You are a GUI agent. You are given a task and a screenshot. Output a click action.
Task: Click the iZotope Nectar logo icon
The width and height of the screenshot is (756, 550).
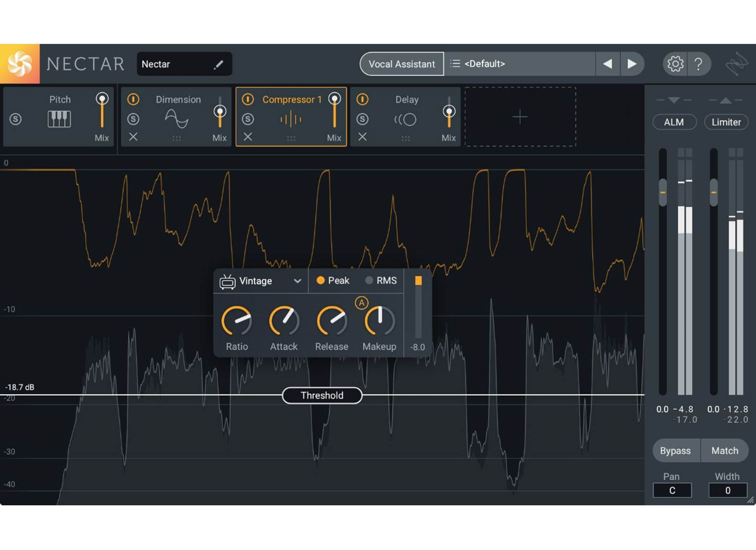20,64
